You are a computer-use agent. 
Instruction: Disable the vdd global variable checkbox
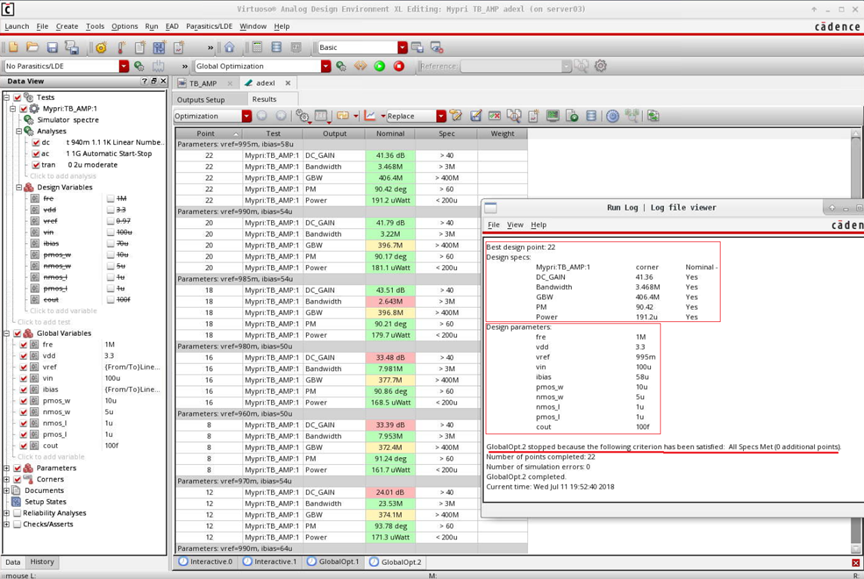tap(23, 355)
